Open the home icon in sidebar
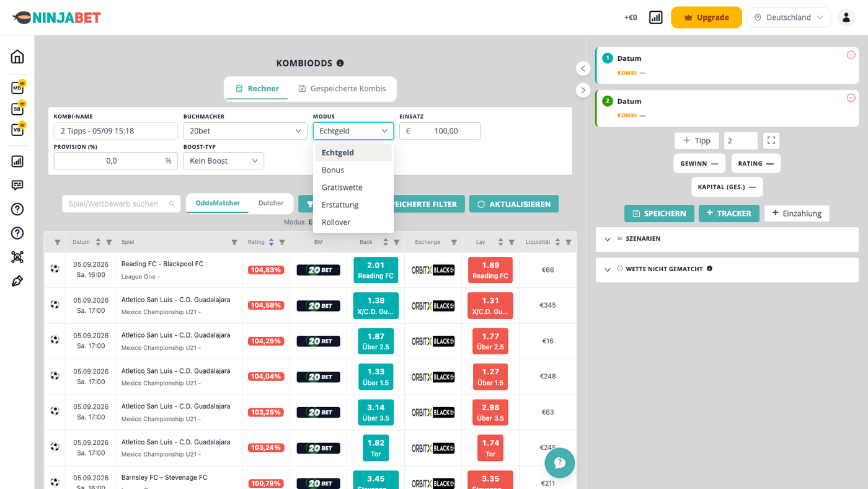 (x=17, y=57)
